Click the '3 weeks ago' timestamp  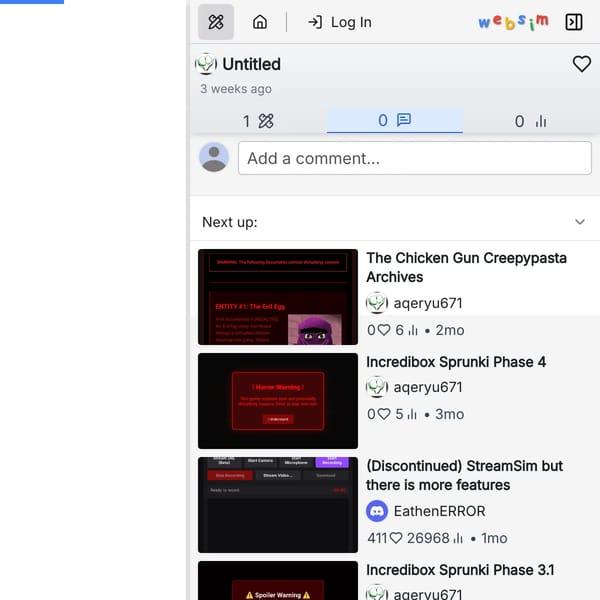click(x=236, y=89)
